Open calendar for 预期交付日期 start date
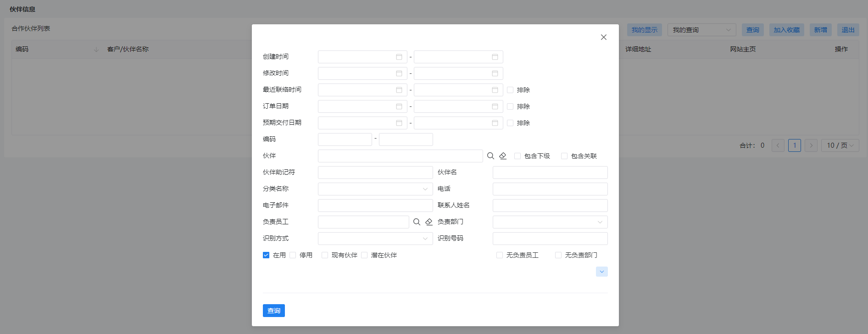The width and height of the screenshot is (868, 334). point(399,123)
